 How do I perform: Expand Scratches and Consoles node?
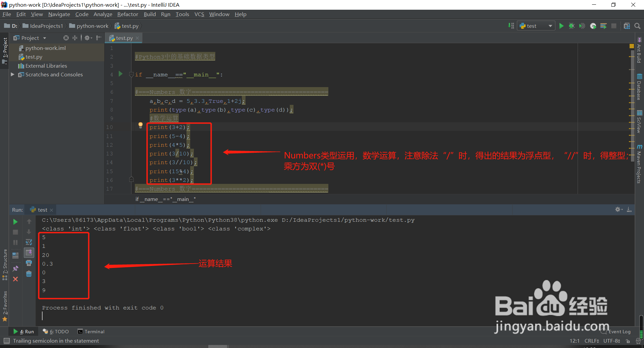coord(13,74)
